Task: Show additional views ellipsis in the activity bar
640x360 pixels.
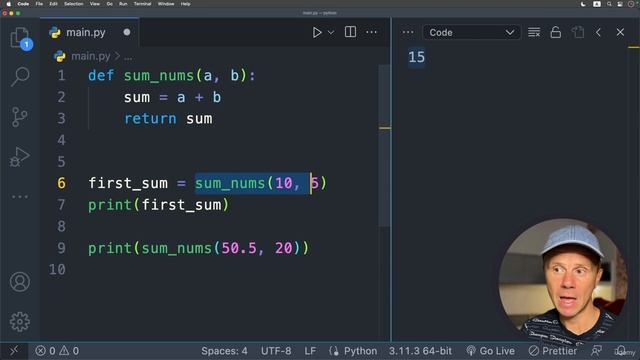Action: tap(20, 197)
